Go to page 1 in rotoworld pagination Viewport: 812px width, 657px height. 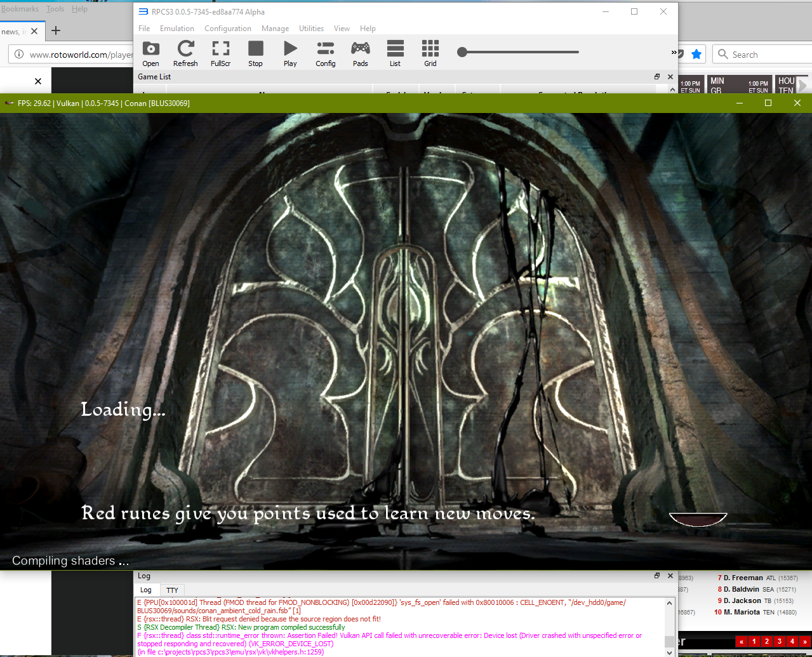point(754,642)
